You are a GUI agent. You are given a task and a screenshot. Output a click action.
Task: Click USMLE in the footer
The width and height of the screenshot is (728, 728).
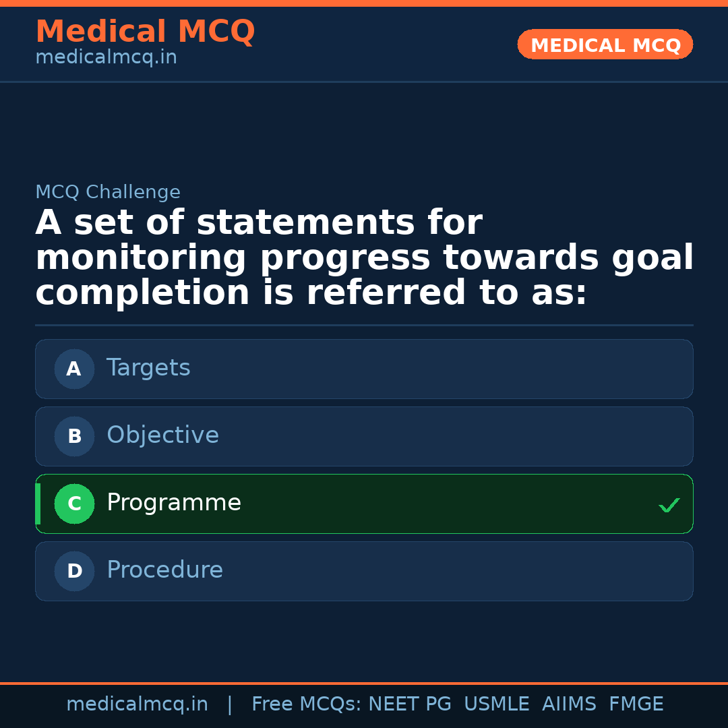pos(496,704)
